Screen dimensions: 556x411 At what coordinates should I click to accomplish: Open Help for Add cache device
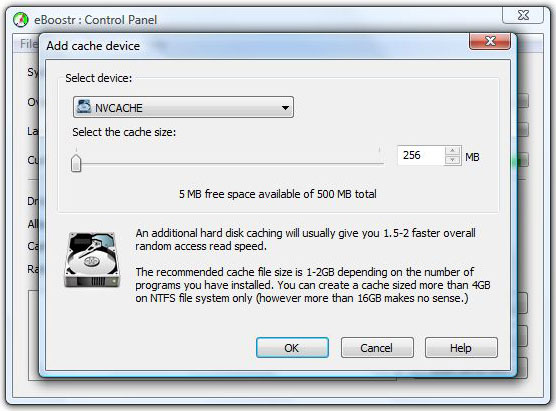tap(461, 348)
